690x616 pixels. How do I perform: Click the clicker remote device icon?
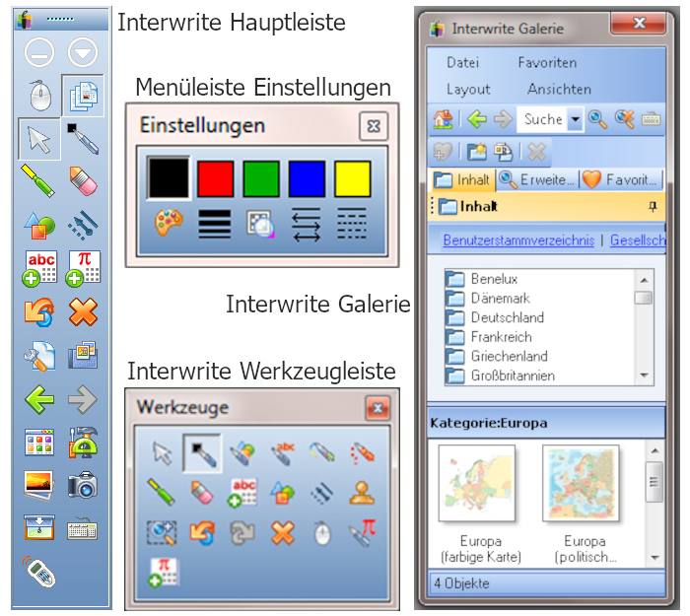coord(39,572)
